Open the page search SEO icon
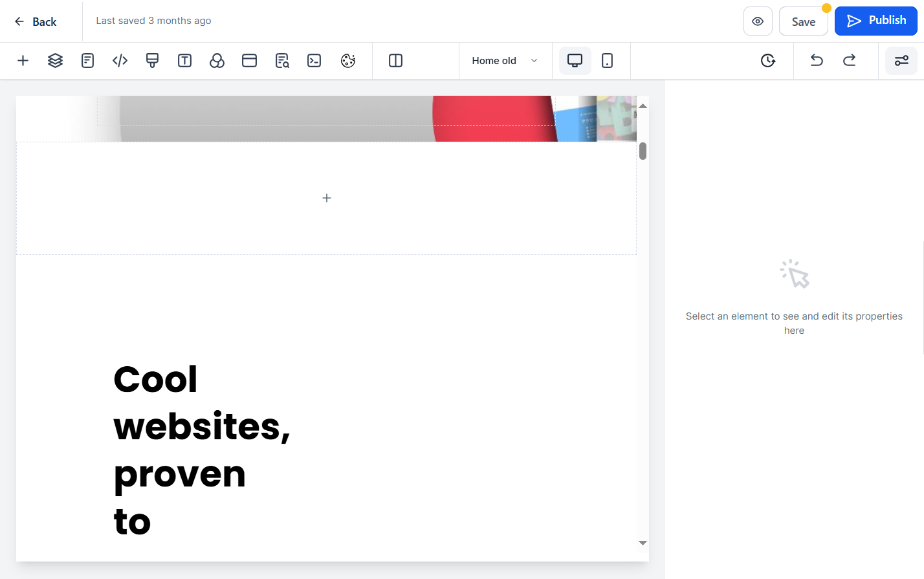This screenshot has width=924, height=579. pos(282,61)
